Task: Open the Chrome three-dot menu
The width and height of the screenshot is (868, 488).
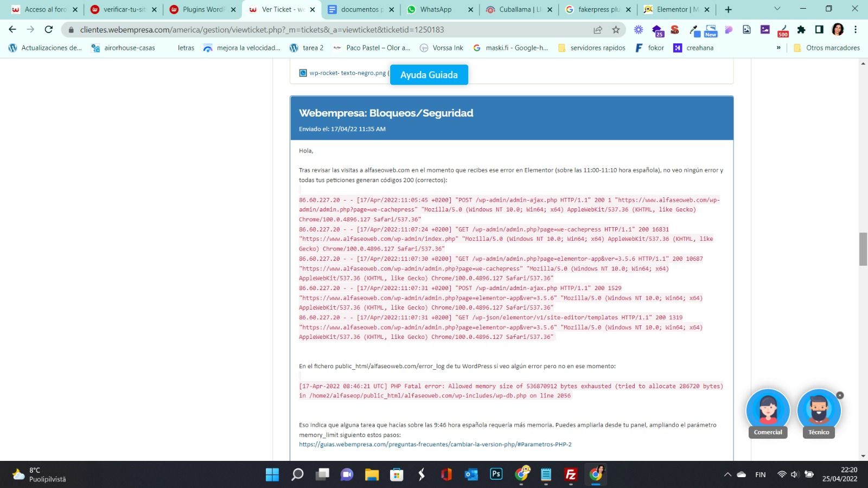Action: point(856,30)
